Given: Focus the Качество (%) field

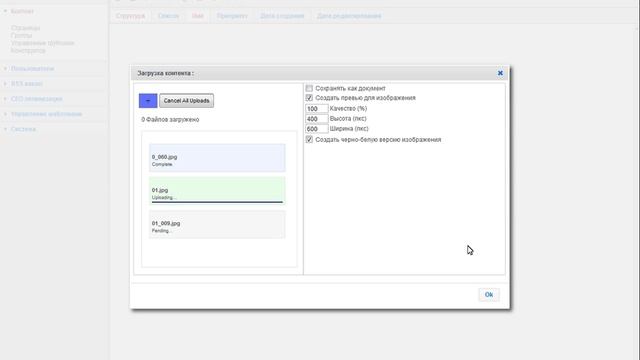Looking at the screenshot, I should [x=316, y=109].
